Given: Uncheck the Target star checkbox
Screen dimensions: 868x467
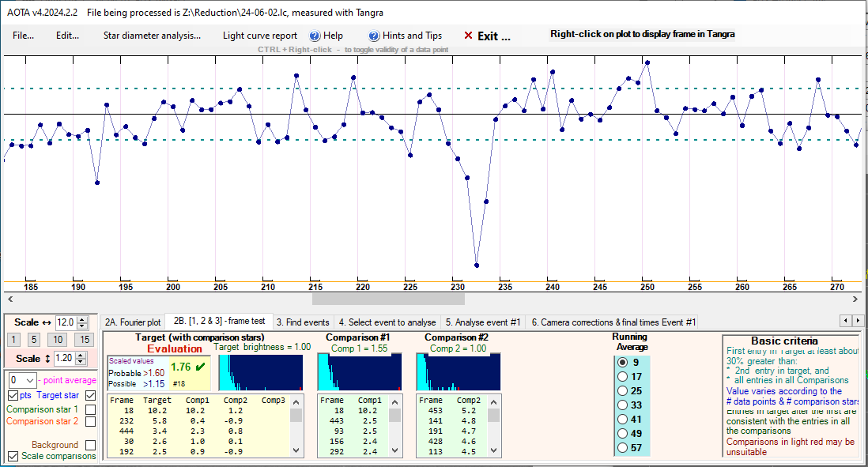Looking at the screenshot, I should click(91, 396).
